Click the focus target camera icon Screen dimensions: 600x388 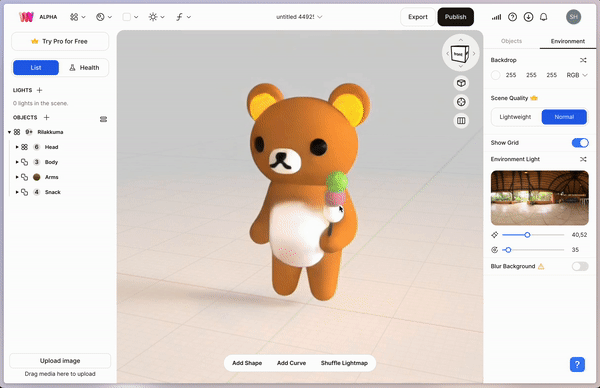point(461,102)
